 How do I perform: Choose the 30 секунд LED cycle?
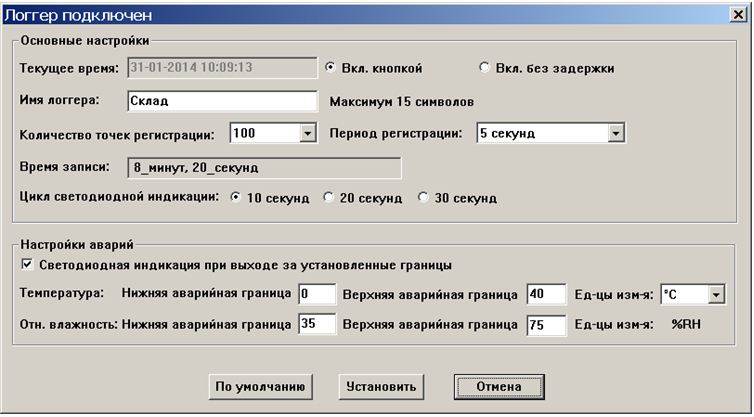tap(423, 198)
